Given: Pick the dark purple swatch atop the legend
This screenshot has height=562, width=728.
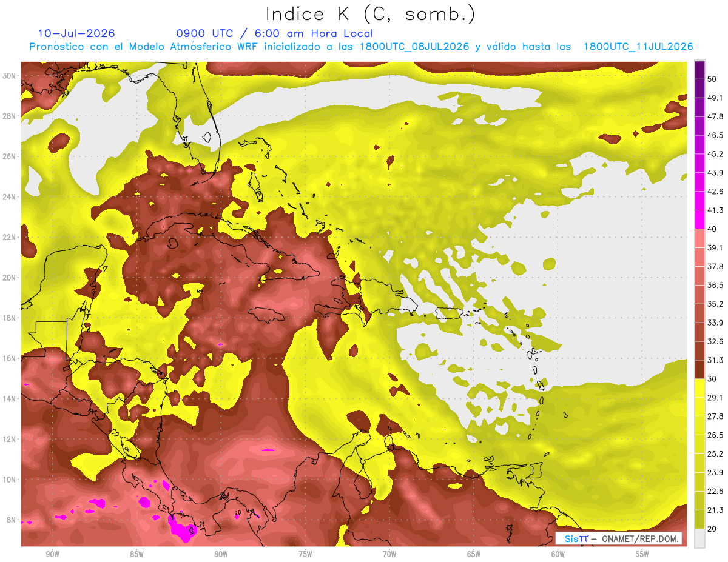Looking at the screenshot, I should point(699,70).
